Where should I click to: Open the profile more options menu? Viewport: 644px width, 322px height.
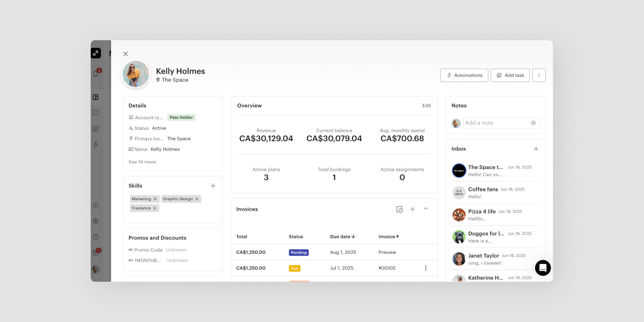tap(539, 75)
